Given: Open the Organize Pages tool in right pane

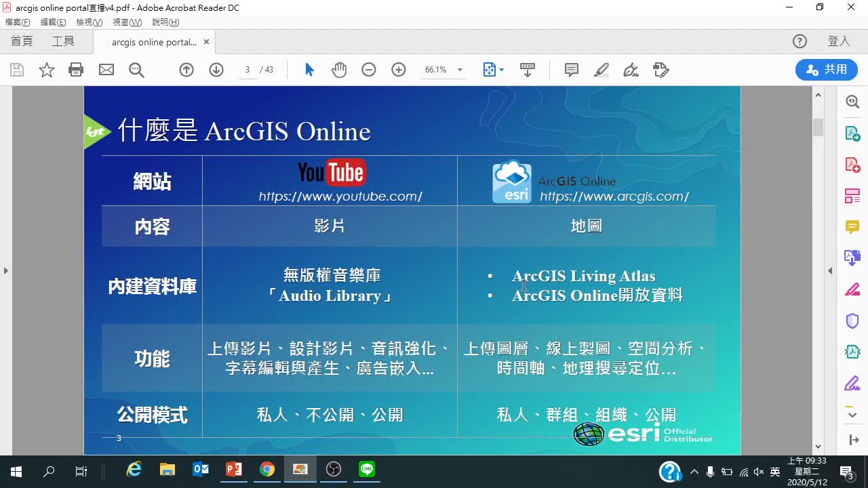Looking at the screenshot, I should (852, 196).
